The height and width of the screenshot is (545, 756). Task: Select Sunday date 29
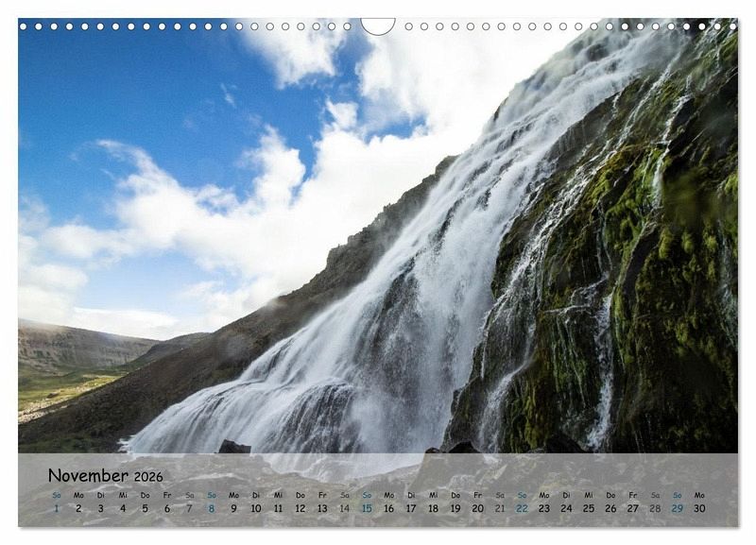tap(678, 508)
